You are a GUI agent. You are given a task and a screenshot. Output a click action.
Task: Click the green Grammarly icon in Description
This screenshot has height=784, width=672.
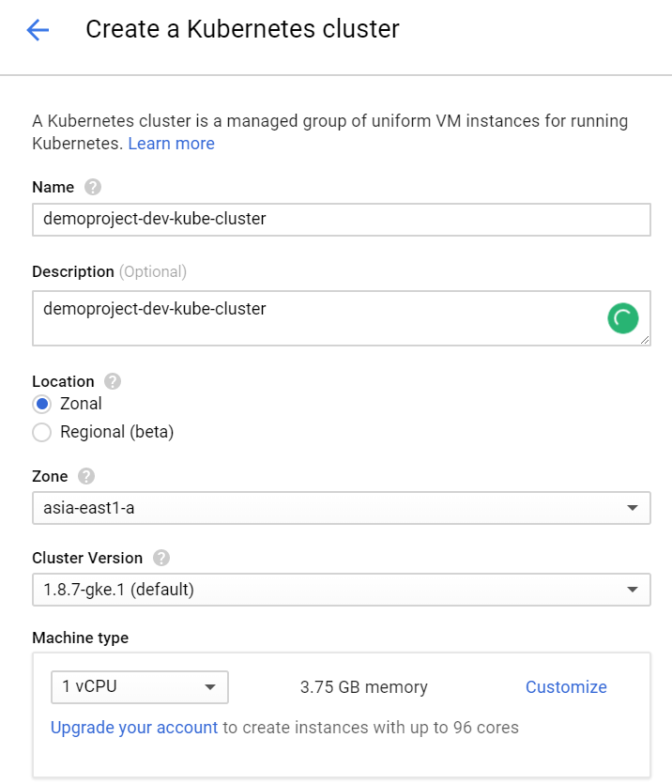622,318
